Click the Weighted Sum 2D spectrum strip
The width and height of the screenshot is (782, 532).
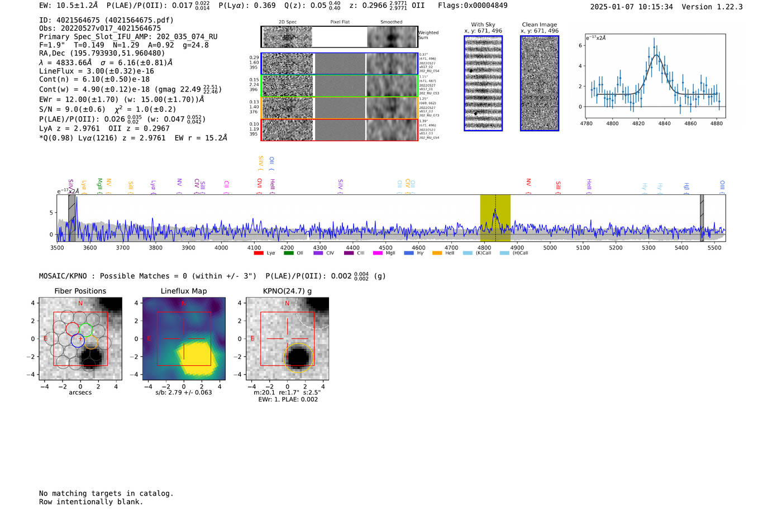click(x=340, y=37)
